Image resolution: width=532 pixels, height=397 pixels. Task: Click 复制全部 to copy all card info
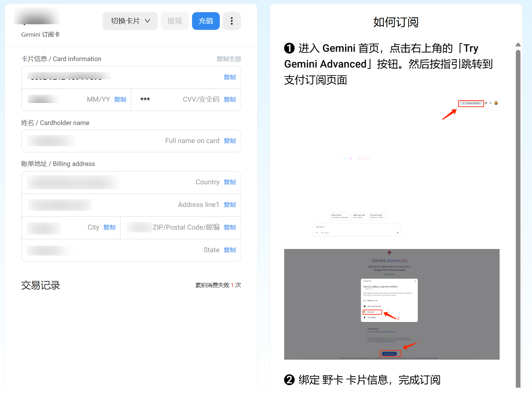click(229, 59)
